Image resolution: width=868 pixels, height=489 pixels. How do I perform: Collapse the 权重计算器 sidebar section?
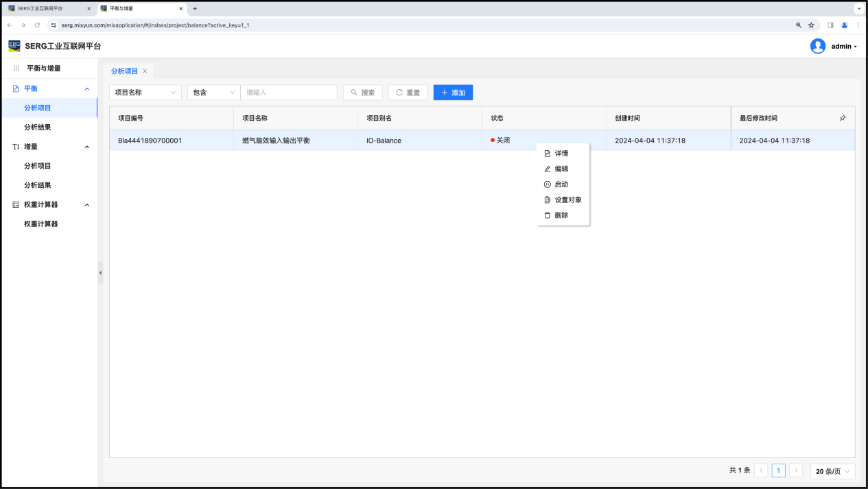click(86, 204)
